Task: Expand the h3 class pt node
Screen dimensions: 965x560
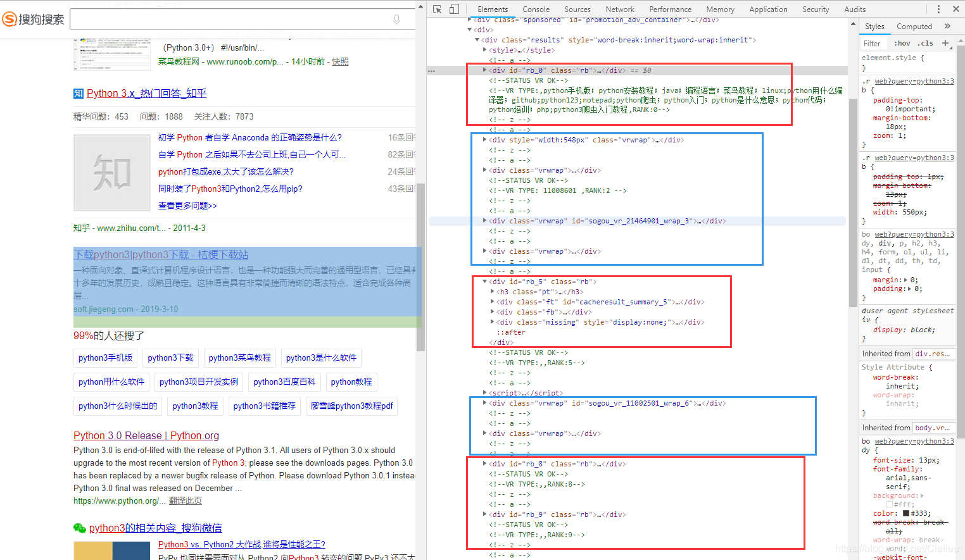Action: point(492,292)
